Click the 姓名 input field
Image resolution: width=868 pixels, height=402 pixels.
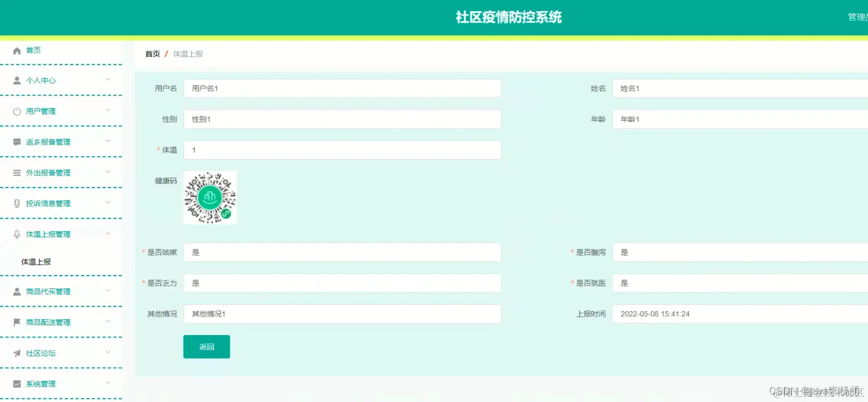(x=740, y=89)
